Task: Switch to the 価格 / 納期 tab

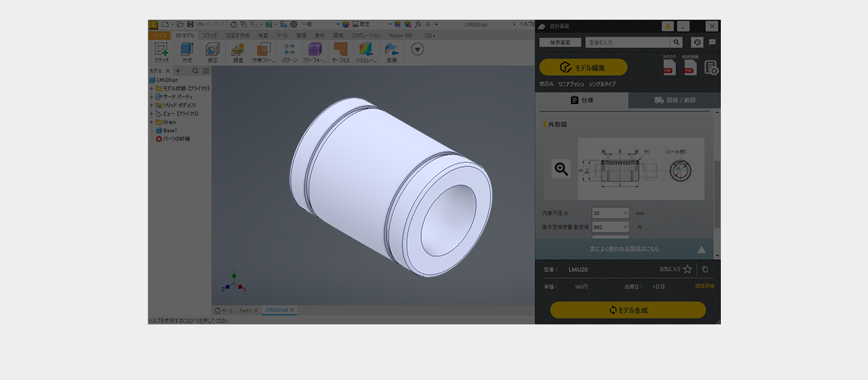Action: click(674, 100)
